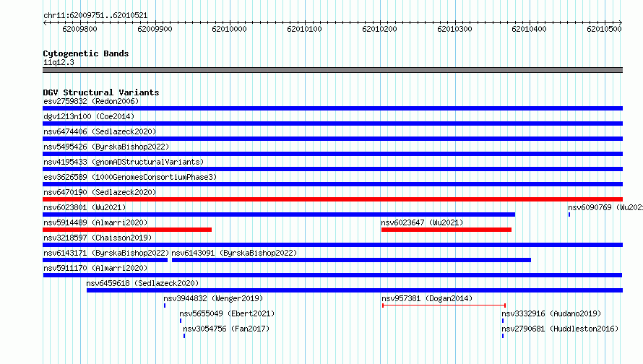Click the blue bar under nsv6023801
This screenshot has height=364, width=643.
point(279,214)
